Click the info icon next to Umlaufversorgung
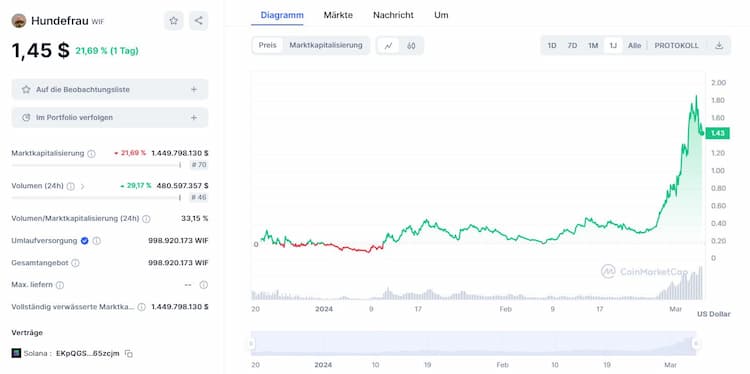The height and width of the screenshot is (374, 750). pyautogui.click(x=97, y=241)
